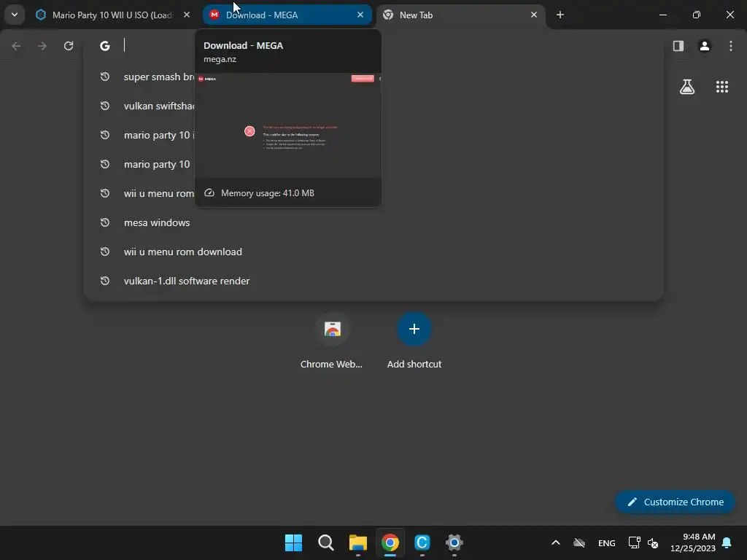Close the Mario Party 10 WII U ISO tab
This screenshot has width=747, height=560.
187,15
